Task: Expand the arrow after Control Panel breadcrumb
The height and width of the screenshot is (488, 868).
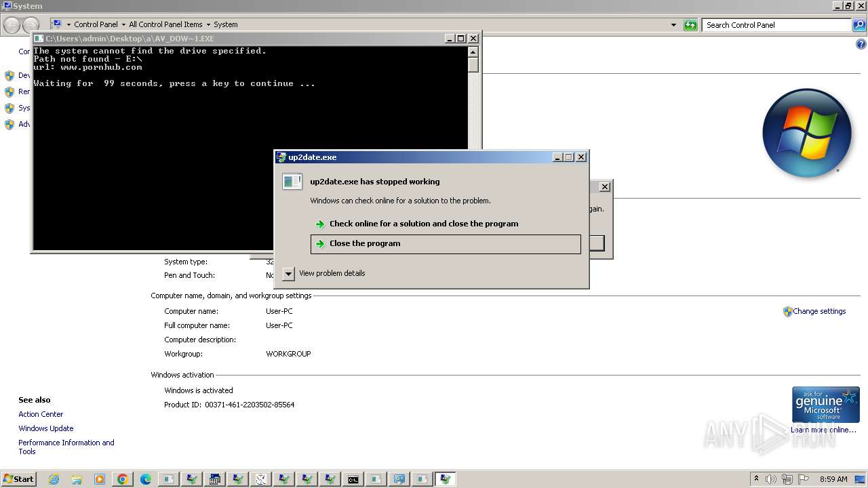Action: point(123,25)
